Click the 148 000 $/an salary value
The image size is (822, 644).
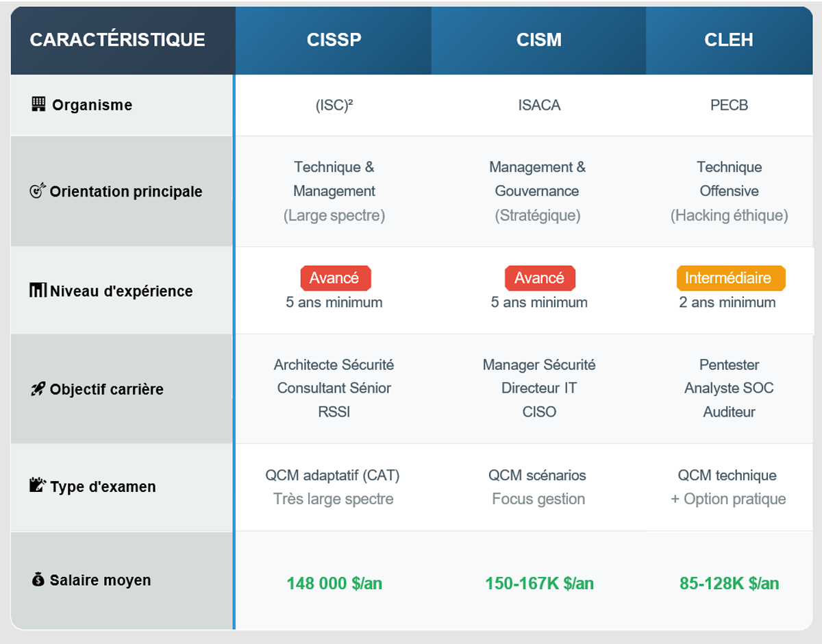coord(334,583)
